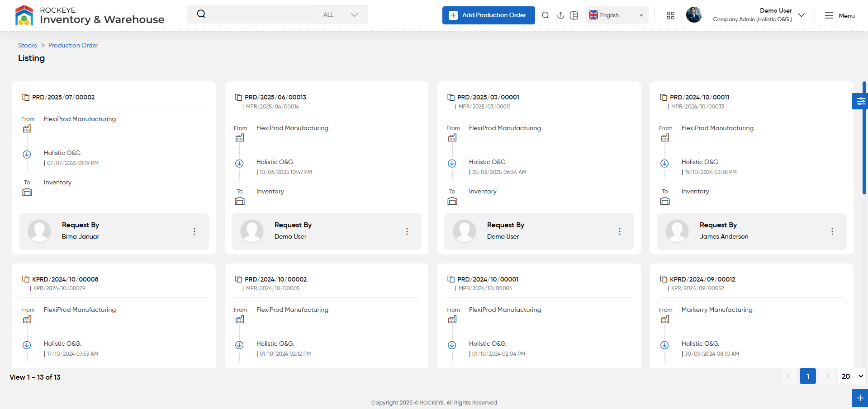Select page 1 in pagination
The image size is (868, 409).
tap(808, 376)
